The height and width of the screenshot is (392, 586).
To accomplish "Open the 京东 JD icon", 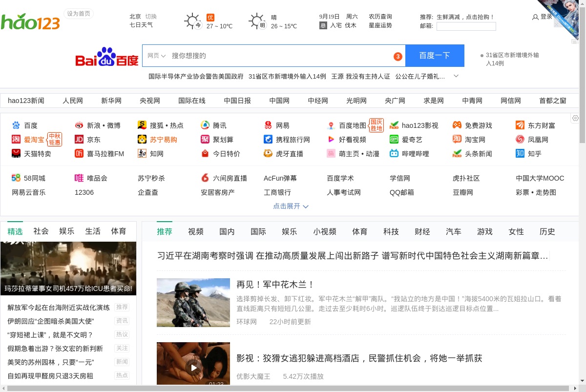I will [x=79, y=140].
